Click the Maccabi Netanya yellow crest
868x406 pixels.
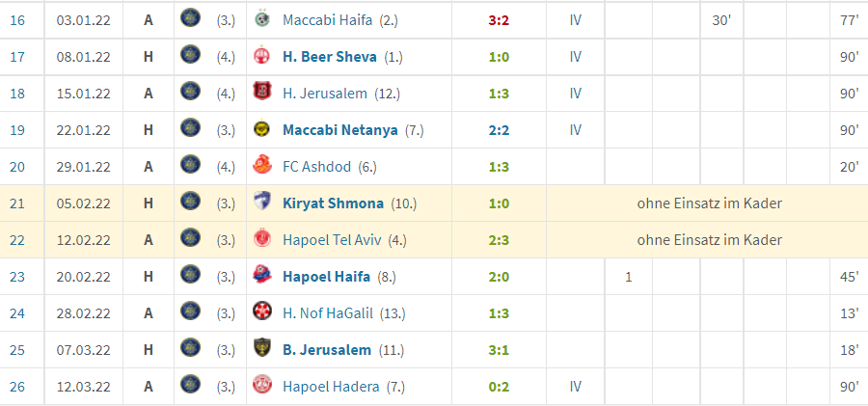[260, 129]
